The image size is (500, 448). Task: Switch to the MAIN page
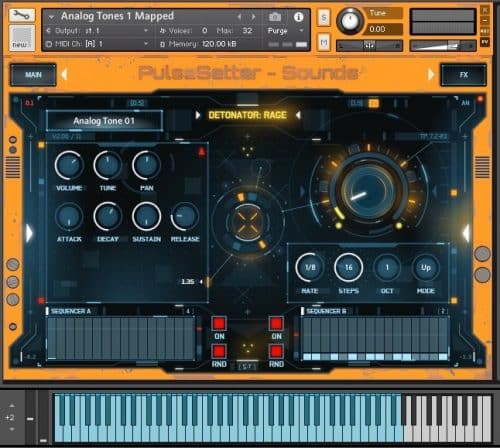33,75
